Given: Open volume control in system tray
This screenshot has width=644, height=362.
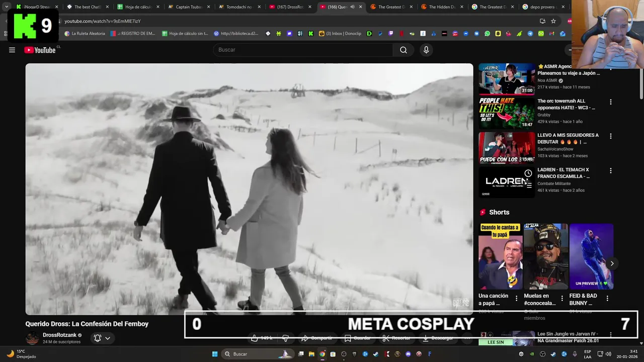Looking at the screenshot, I should pos(608,354).
